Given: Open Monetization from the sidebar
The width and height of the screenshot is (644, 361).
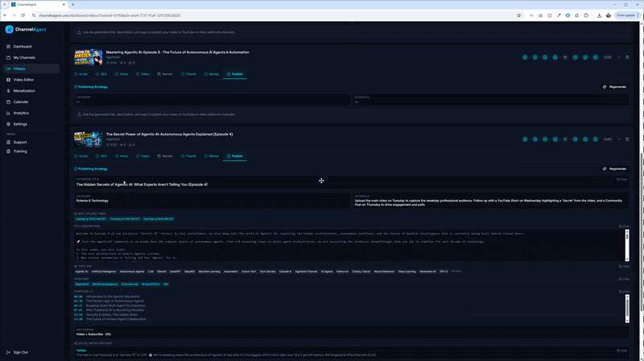Looking at the screenshot, I should point(24,91).
